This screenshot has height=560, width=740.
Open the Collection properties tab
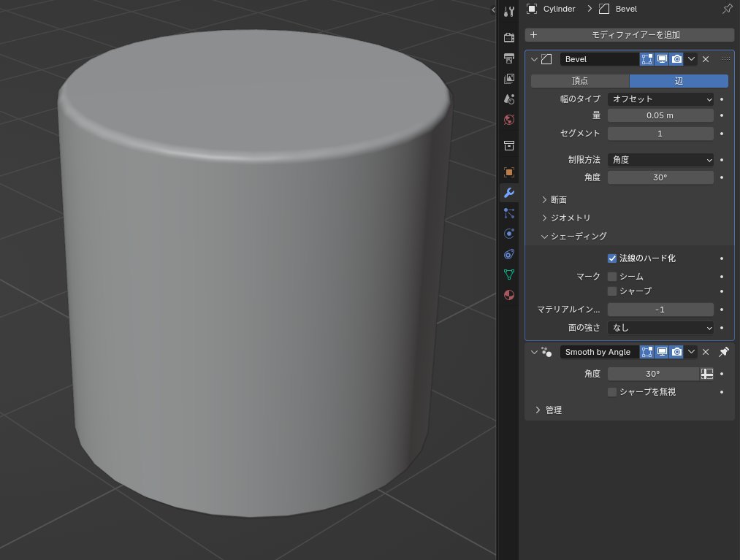[x=508, y=146]
